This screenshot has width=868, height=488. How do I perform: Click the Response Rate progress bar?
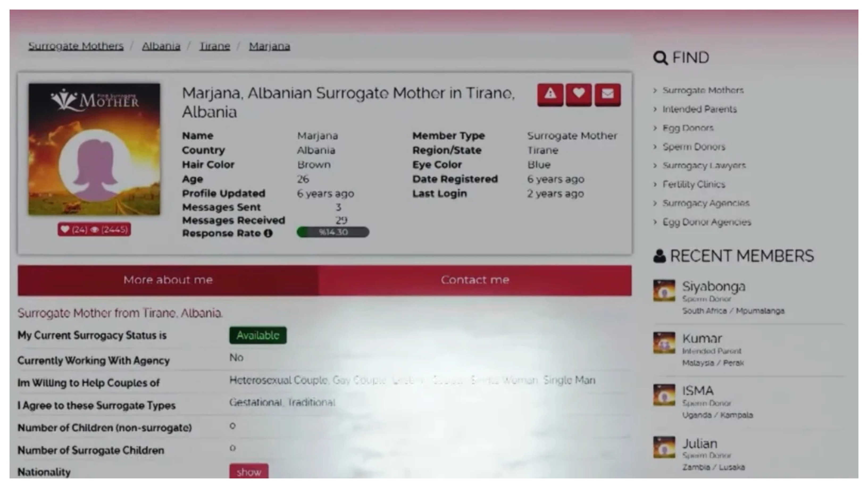pos(333,232)
